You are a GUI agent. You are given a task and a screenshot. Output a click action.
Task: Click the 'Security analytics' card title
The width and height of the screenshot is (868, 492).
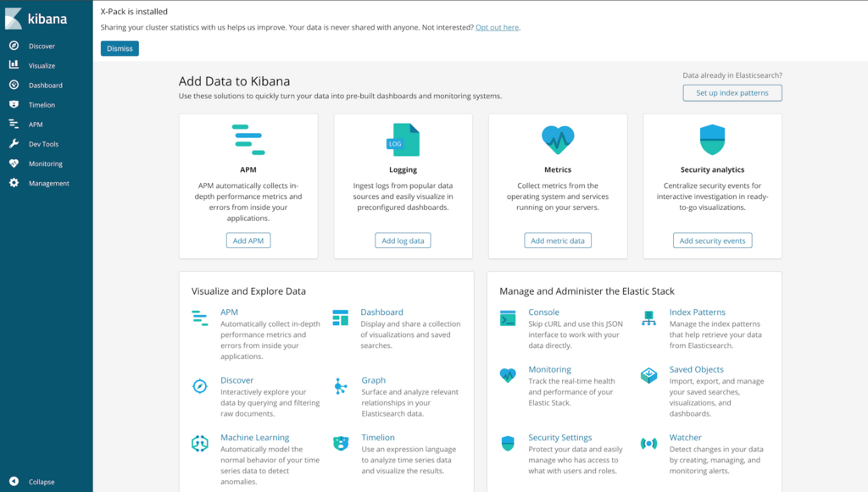tap(712, 169)
